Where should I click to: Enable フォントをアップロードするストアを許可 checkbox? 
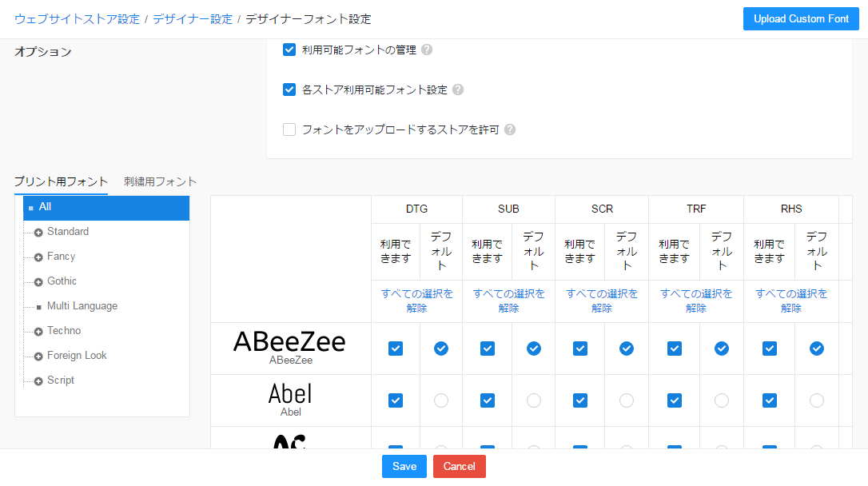[x=289, y=129]
